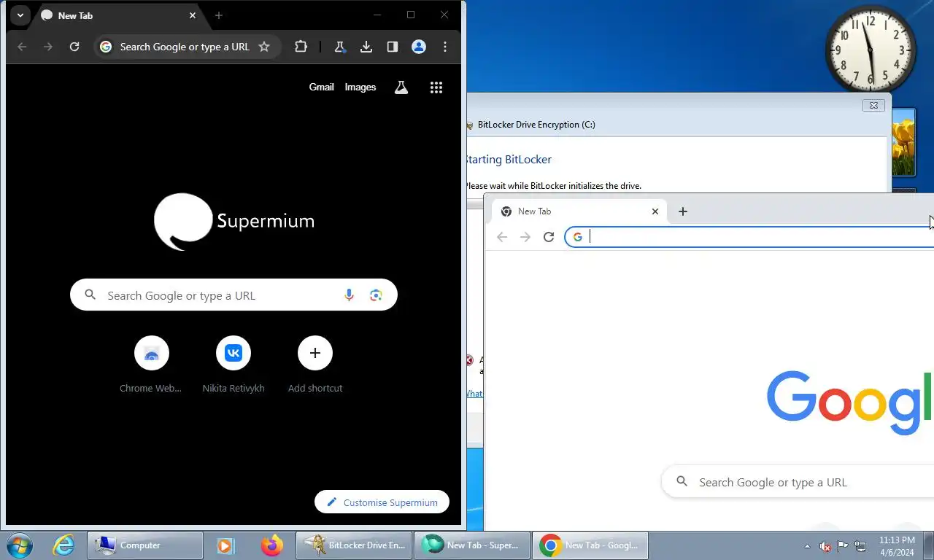The height and width of the screenshot is (560, 934).
Task: Close the Supermium New Tab tab
Action: [193, 15]
